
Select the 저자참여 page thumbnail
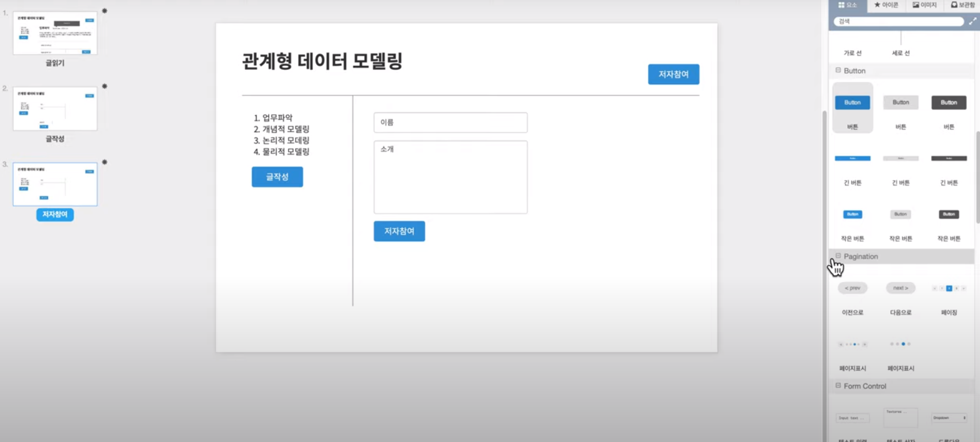pyautogui.click(x=55, y=184)
